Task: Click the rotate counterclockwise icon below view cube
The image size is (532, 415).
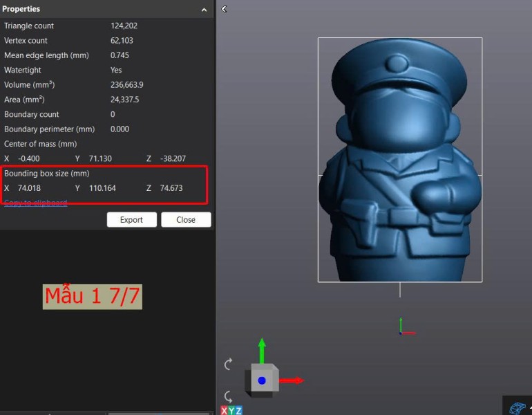Action: [228, 396]
